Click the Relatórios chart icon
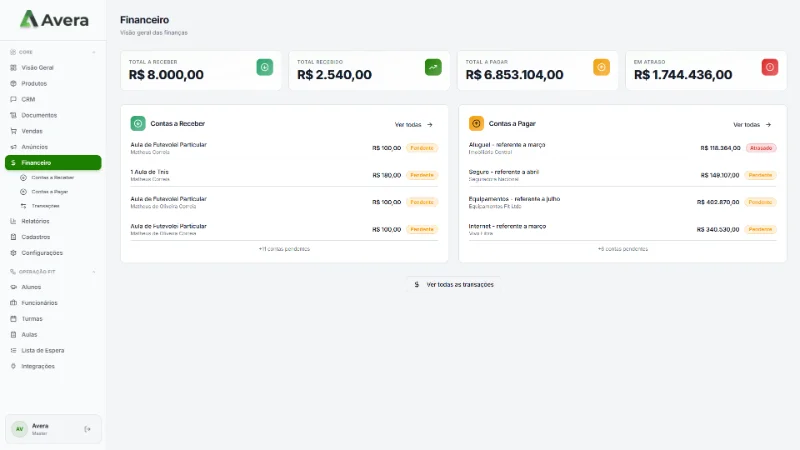This screenshot has height=450, width=800. pyautogui.click(x=13, y=221)
